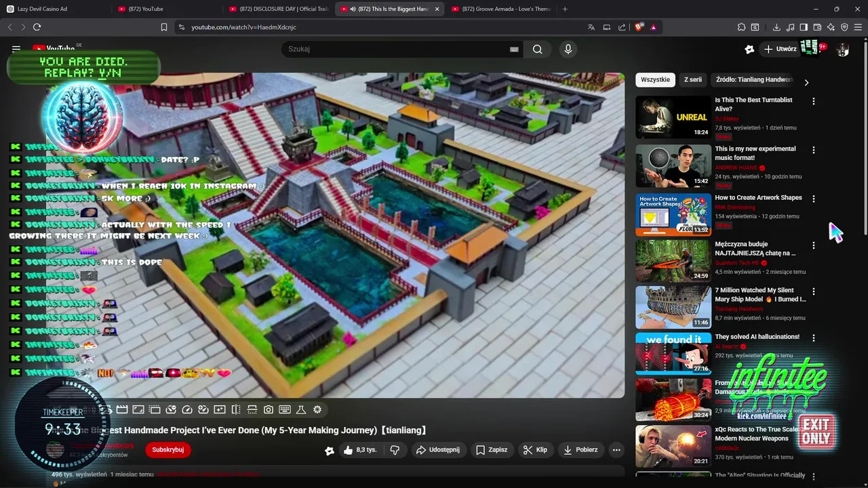Open options for This is my new experimental video

814,150
